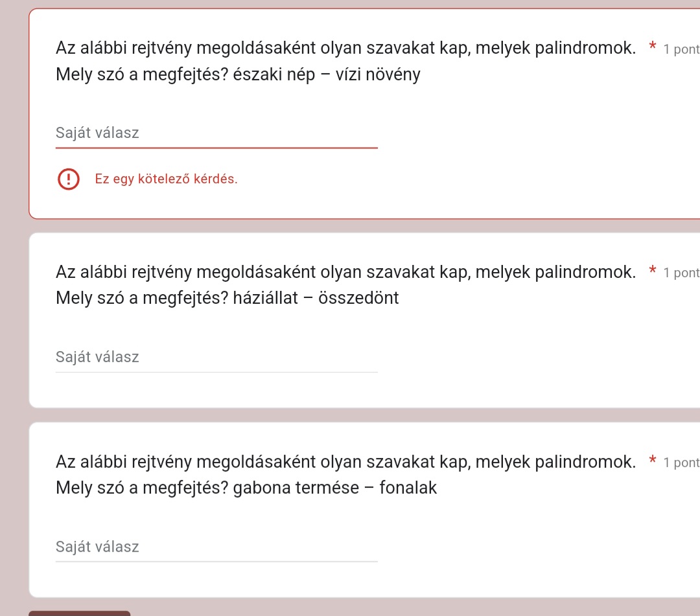This screenshot has height=616, width=700.
Task: Click the '1 pont' label on the first question
Action: pyautogui.click(x=681, y=49)
